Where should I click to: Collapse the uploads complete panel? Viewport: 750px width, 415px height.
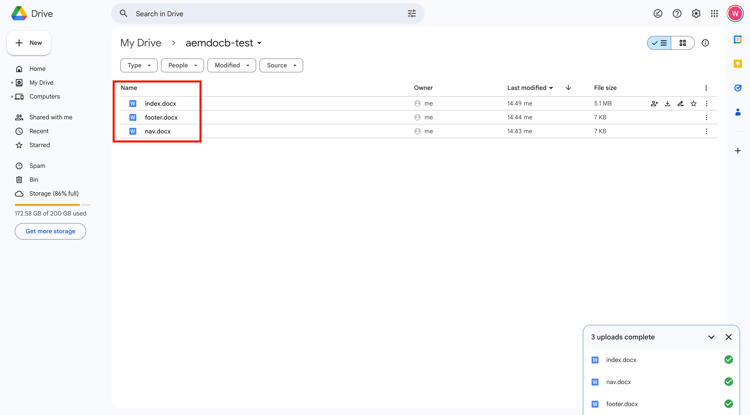click(x=711, y=337)
